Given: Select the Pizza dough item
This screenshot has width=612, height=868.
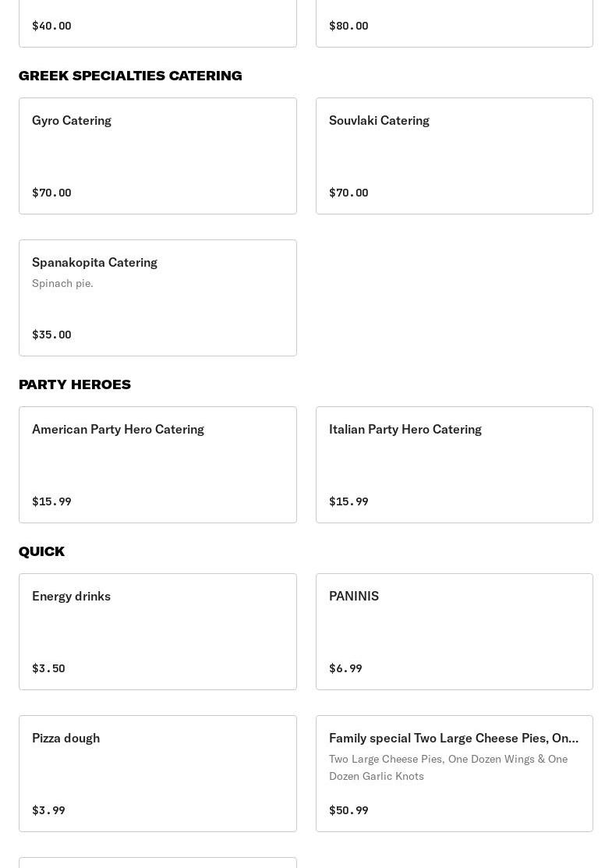Looking at the screenshot, I should coord(157,773).
